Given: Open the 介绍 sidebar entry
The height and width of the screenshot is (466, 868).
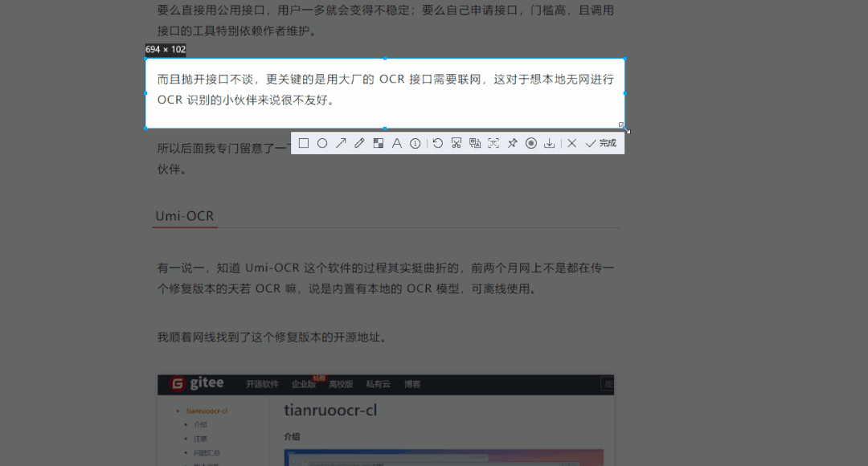Looking at the screenshot, I should click(x=200, y=424).
